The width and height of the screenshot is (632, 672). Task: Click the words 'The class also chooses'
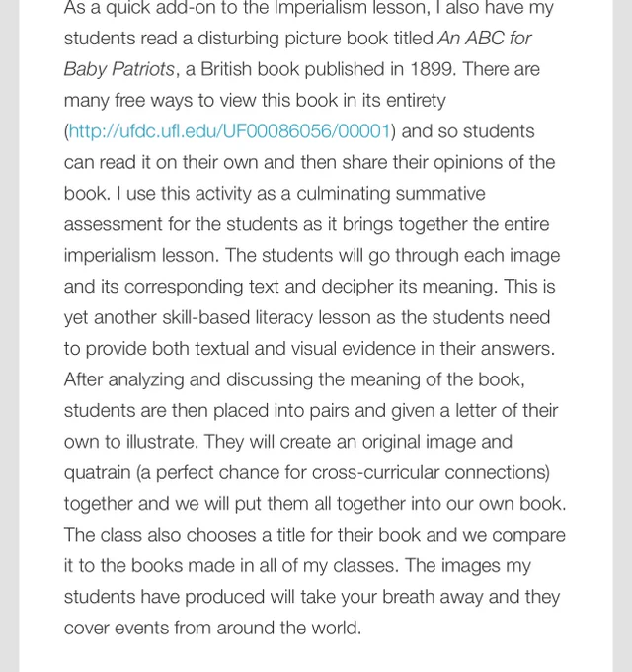click(x=160, y=535)
